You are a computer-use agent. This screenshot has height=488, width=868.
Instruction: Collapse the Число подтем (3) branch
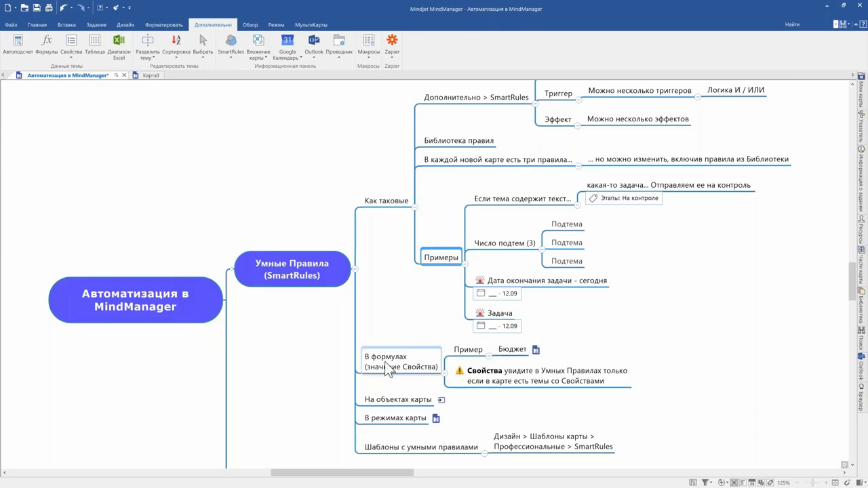point(542,249)
